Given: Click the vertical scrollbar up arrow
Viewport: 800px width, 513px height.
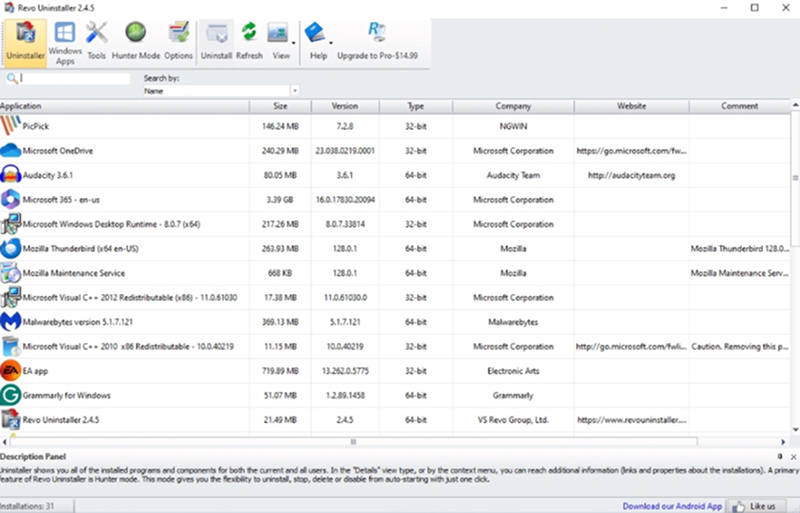Looking at the screenshot, I should coord(795,105).
